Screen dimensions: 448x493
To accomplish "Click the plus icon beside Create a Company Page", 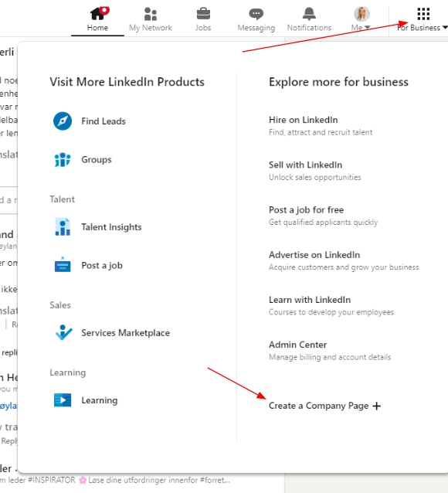I will [376, 406].
